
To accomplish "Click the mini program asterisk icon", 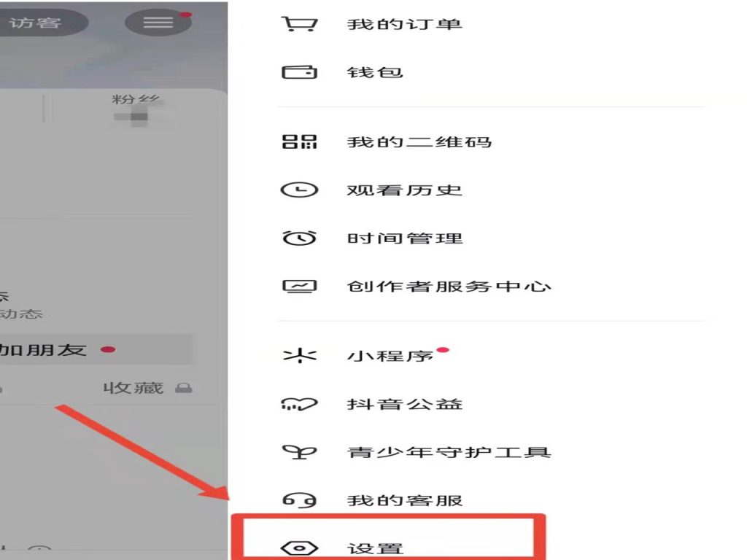I will point(299,355).
